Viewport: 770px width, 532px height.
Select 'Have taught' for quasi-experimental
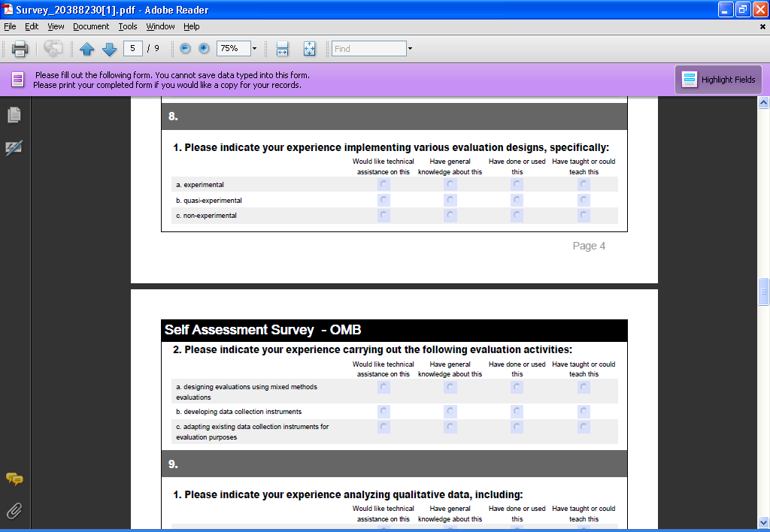[x=584, y=200]
